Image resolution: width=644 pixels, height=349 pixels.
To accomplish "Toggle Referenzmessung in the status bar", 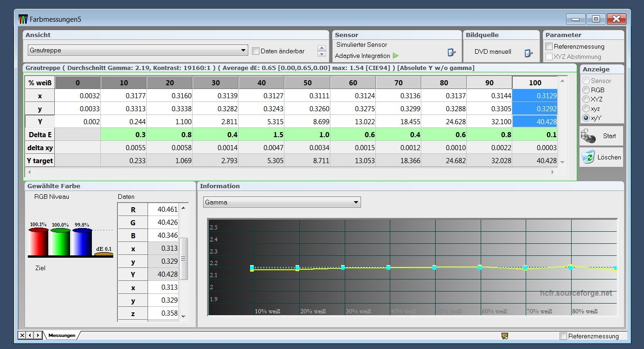I will (563, 336).
